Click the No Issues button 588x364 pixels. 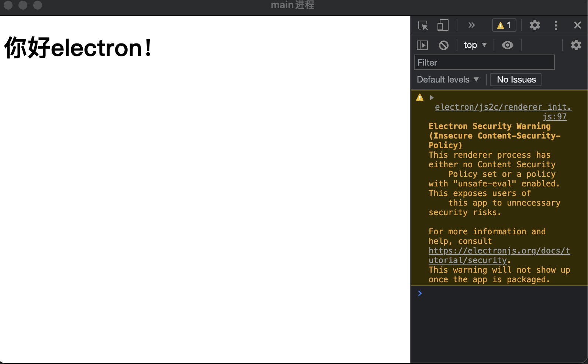[x=516, y=80]
